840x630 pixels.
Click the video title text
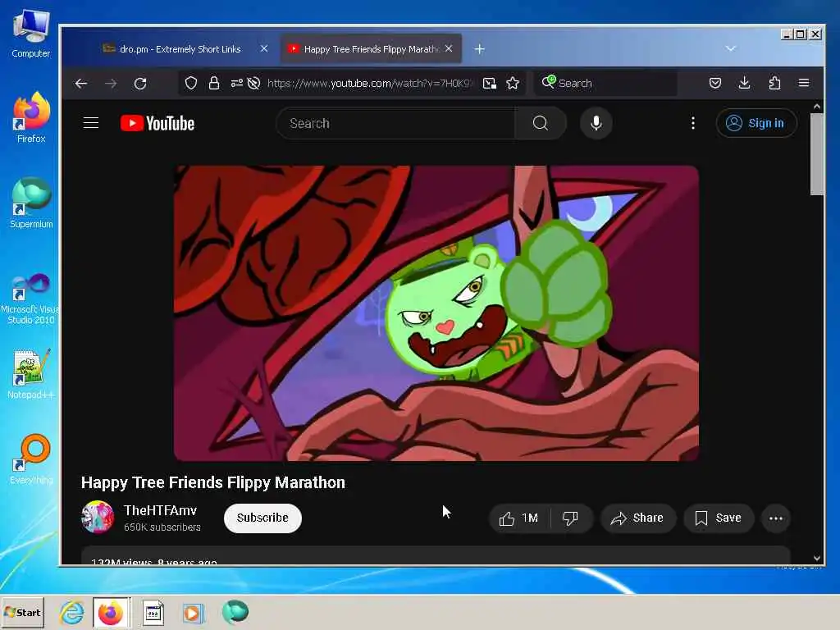213,482
